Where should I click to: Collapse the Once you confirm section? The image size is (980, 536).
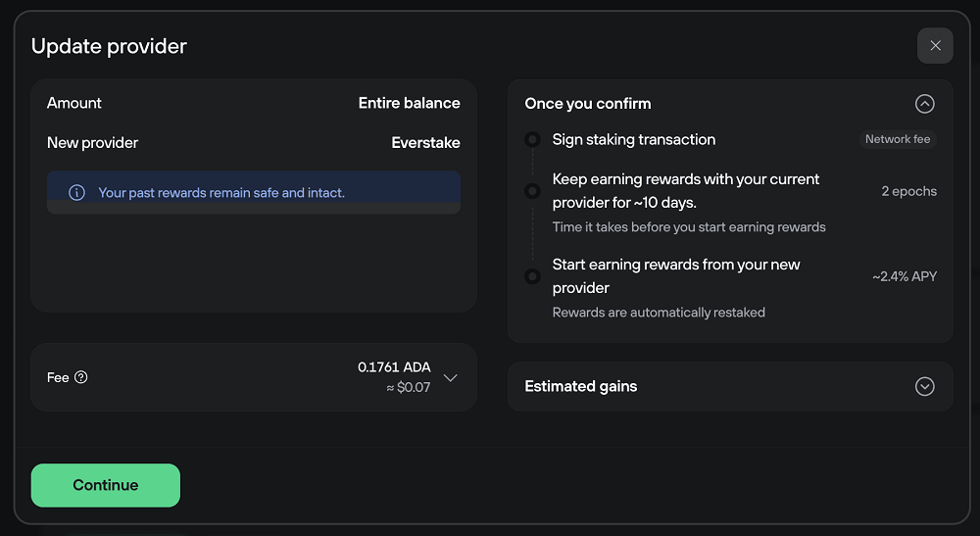coord(925,104)
